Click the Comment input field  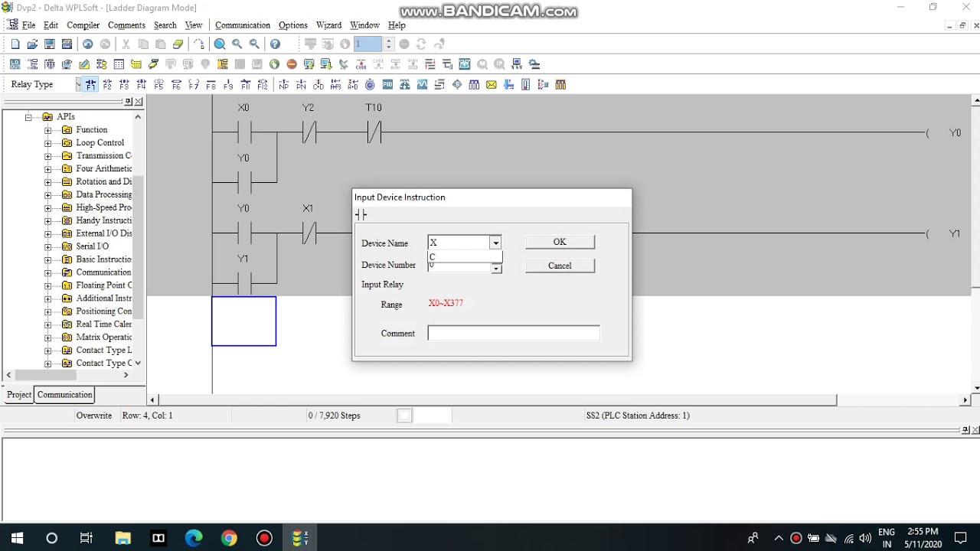coord(514,333)
